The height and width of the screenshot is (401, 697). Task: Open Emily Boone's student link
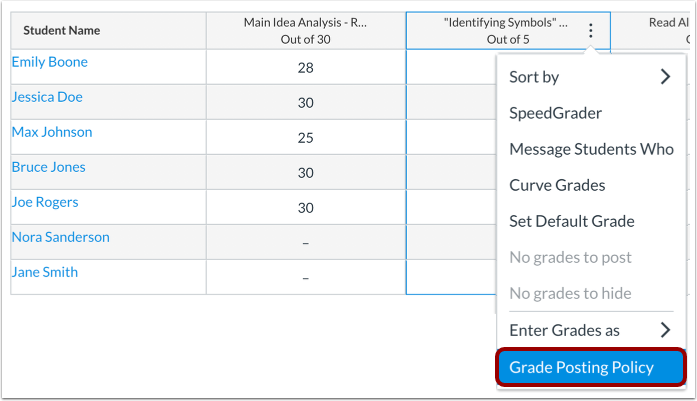click(50, 62)
